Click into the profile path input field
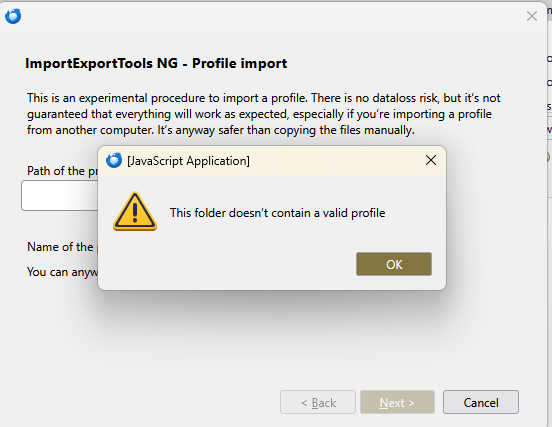552x427 pixels. (x=60, y=196)
